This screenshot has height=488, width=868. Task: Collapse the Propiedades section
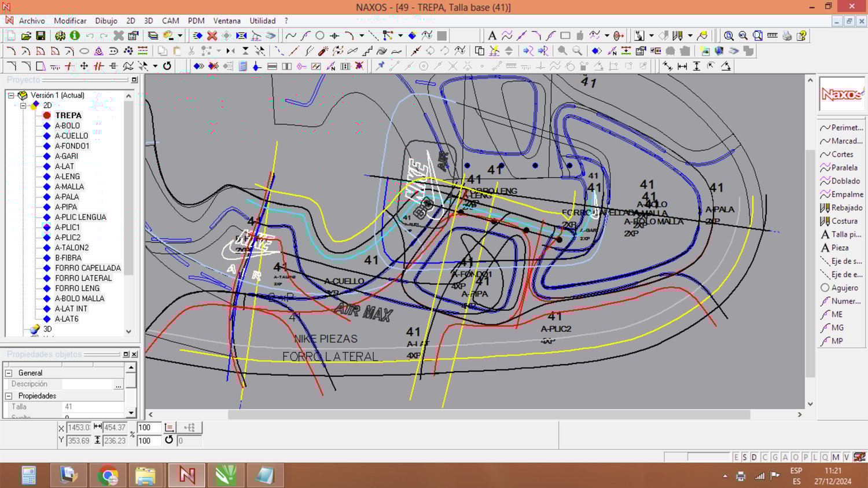(x=9, y=396)
